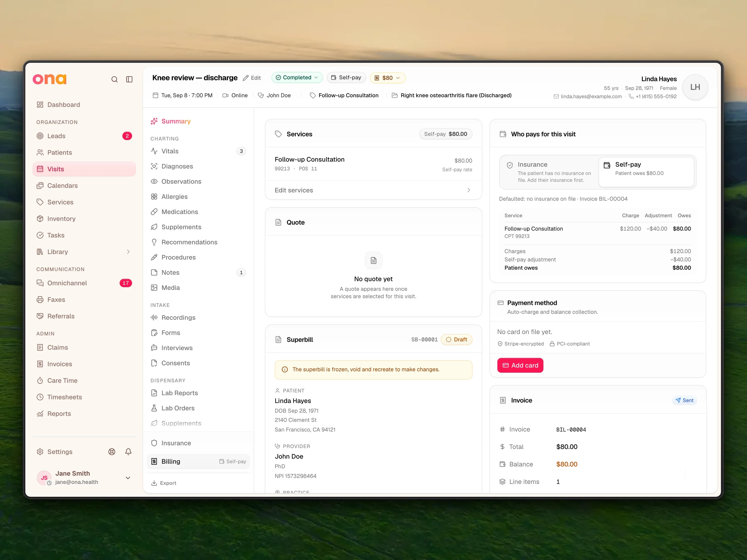Open Notes charting section
The height and width of the screenshot is (560, 747).
pyautogui.click(x=198, y=273)
